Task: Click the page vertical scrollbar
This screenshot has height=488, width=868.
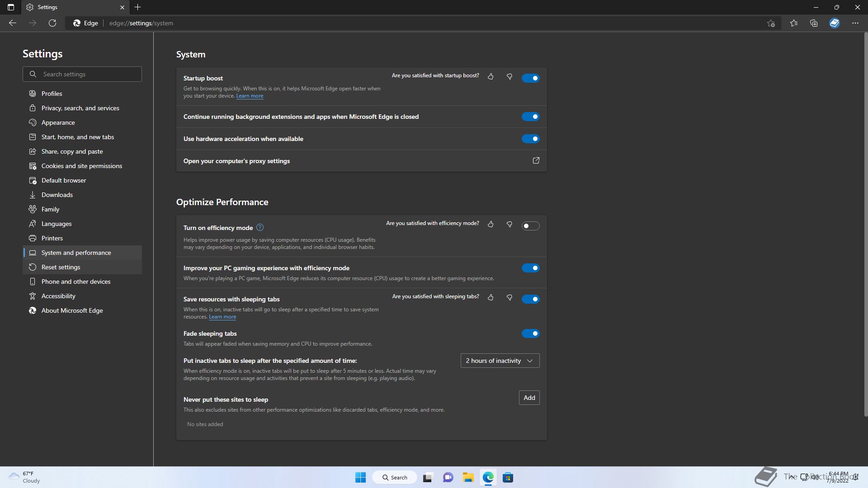Action: pyautogui.click(x=865, y=225)
